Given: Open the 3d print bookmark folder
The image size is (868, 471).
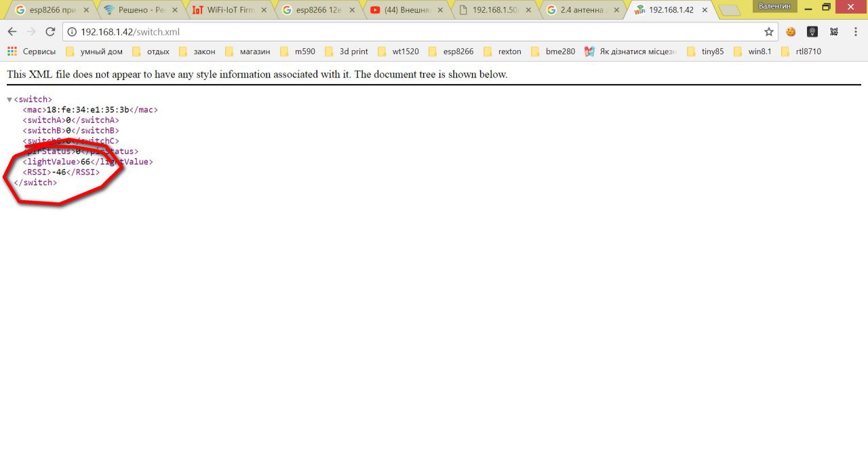Looking at the screenshot, I should click(x=347, y=52).
